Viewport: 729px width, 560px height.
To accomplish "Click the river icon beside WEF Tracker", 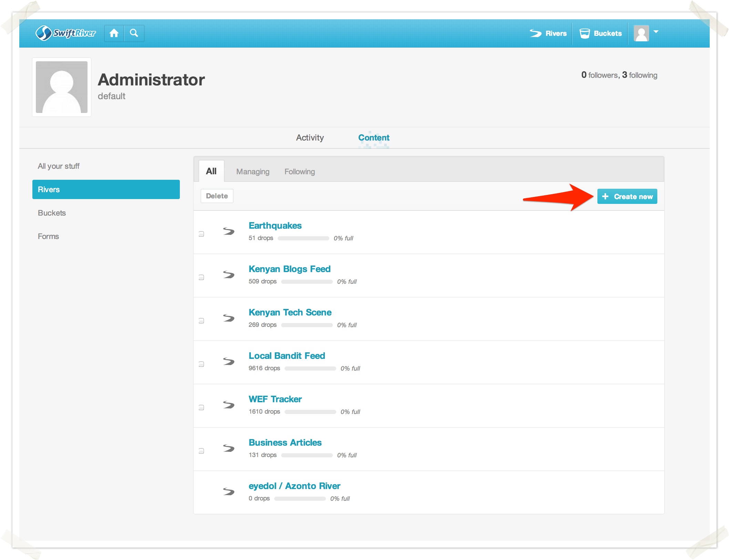I will point(228,405).
